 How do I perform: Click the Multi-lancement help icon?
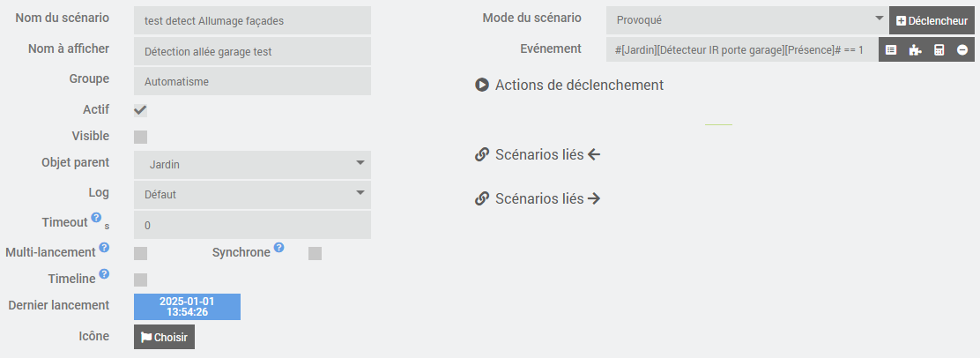pyautogui.click(x=104, y=248)
